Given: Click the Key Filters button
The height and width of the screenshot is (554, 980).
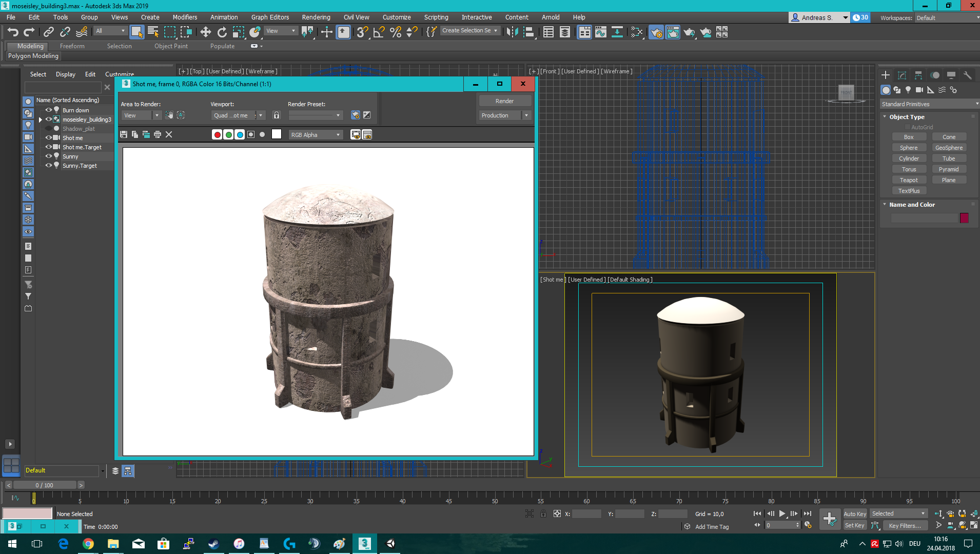Looking at the screenshot, I should click(905, 525).
